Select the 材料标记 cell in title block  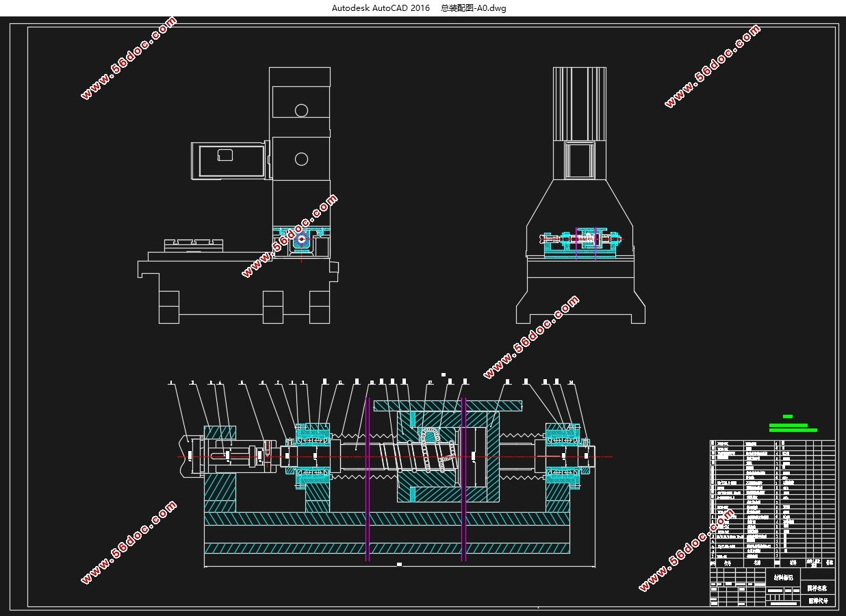[x=783, y=578]
